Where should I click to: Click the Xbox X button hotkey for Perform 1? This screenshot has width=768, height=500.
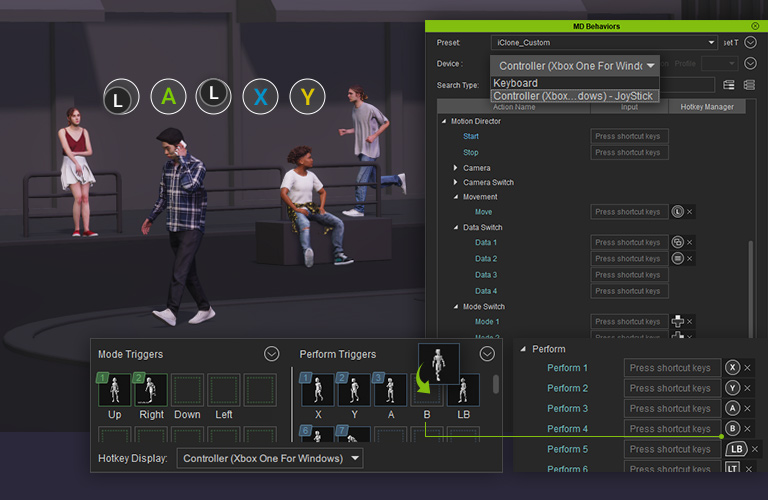tap(733, 368)
